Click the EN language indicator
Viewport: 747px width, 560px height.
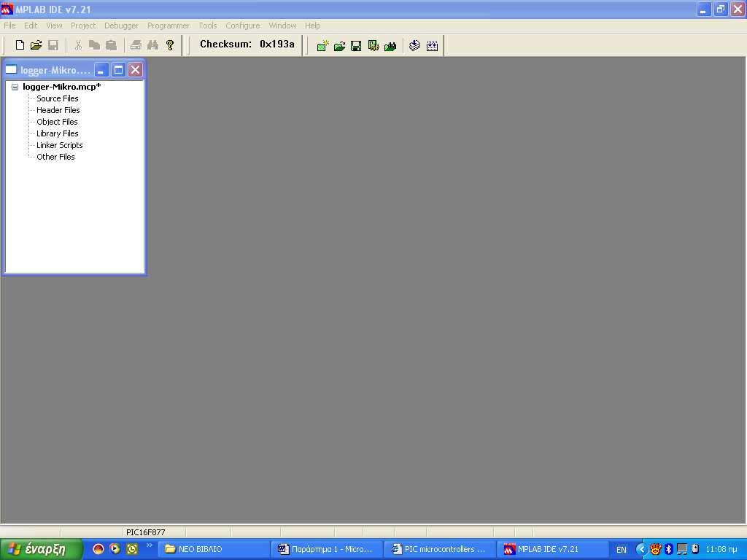tap(622, 550)
